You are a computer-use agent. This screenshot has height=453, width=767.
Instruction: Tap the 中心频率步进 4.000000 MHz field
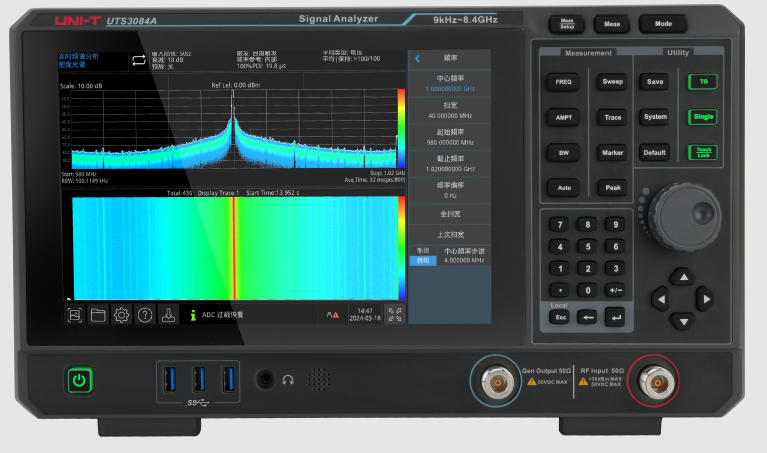464,255
